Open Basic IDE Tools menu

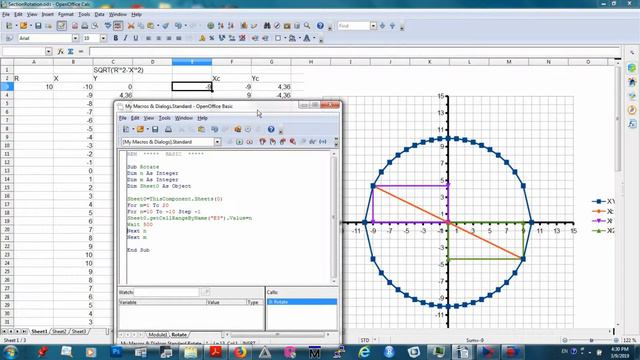pos(164,118)
